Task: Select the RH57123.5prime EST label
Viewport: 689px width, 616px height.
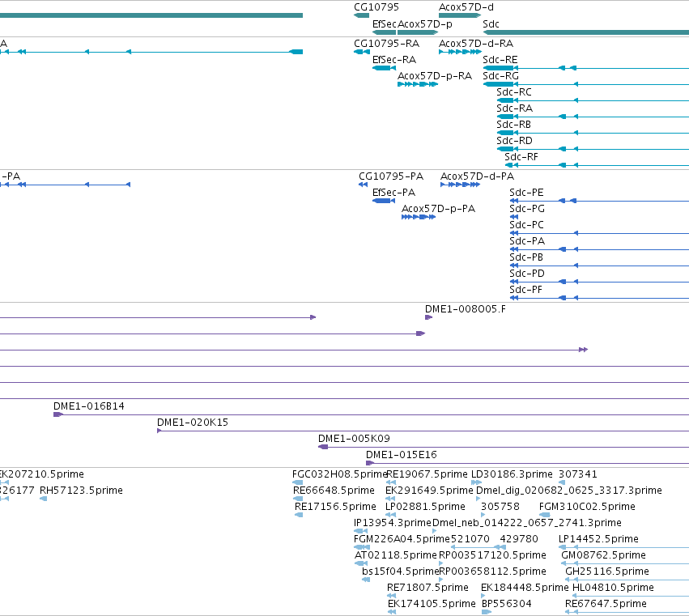Action: click(x=81, y=491)
